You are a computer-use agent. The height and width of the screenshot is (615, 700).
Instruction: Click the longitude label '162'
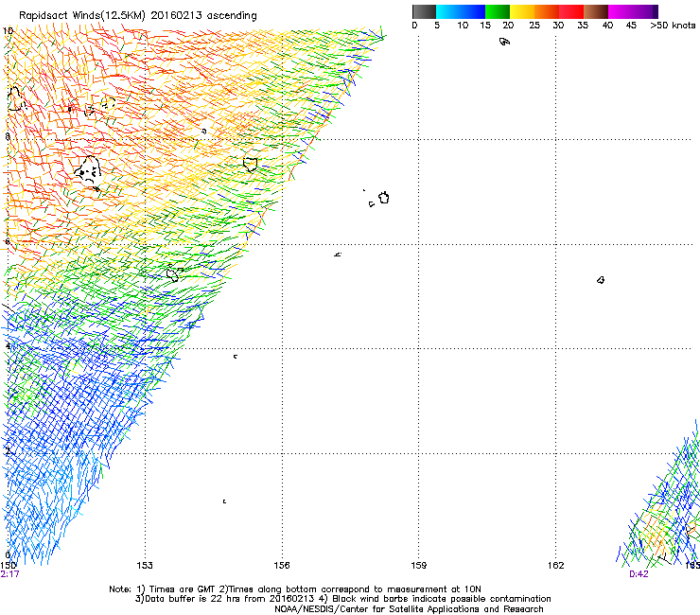click(x=556, y=566)
